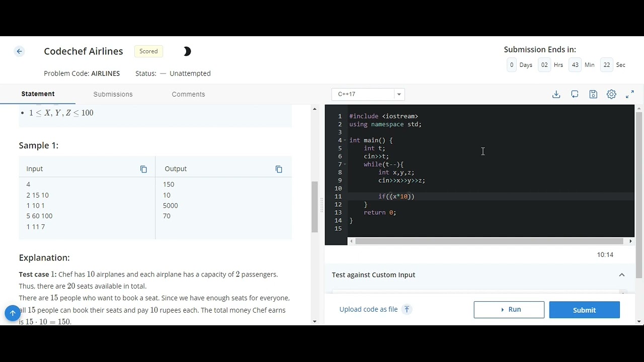
Task: Click '#include <iostream>' line
Action: [x=383, y=116]
